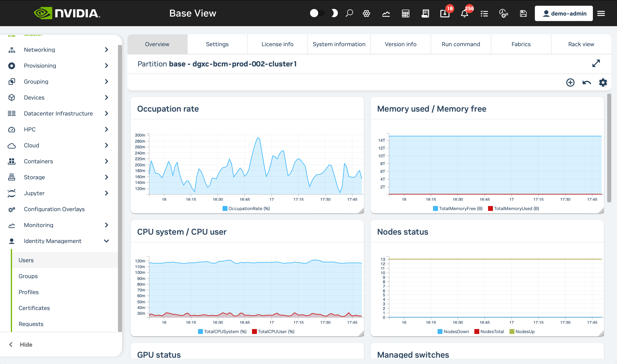617x364 pixels.
Task: Open notifications bell with 256 badge
Action: click(x=465, y=13)
